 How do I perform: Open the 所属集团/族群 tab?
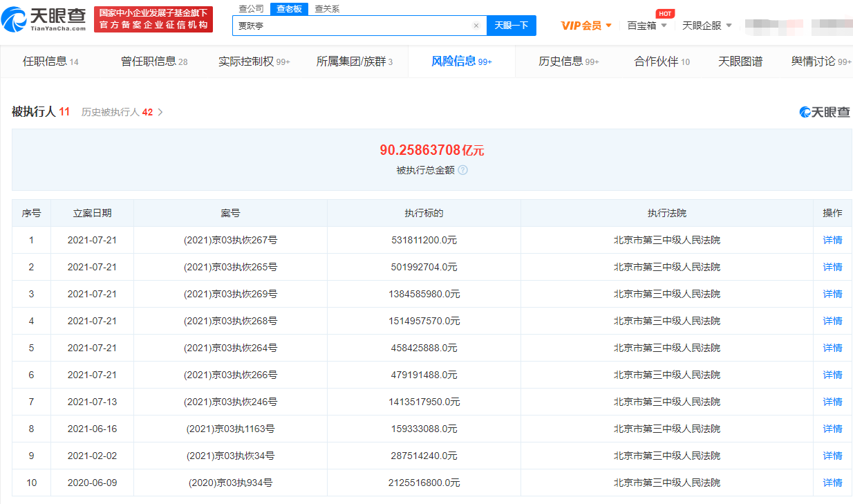click(355, 62)
